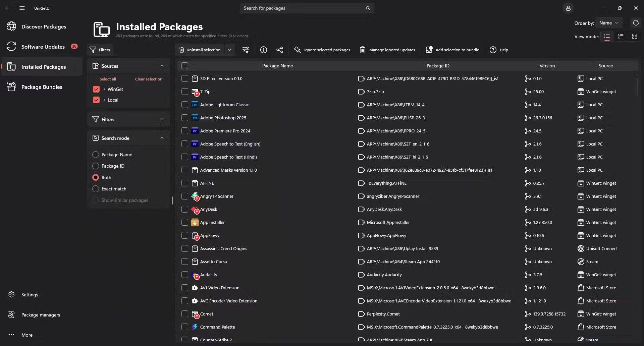Image resolution: width=644 pixels, height=346 pixels.
Task: Click the reload packages refresh icon
Action: pyautogui.click(x=636, y=23)
